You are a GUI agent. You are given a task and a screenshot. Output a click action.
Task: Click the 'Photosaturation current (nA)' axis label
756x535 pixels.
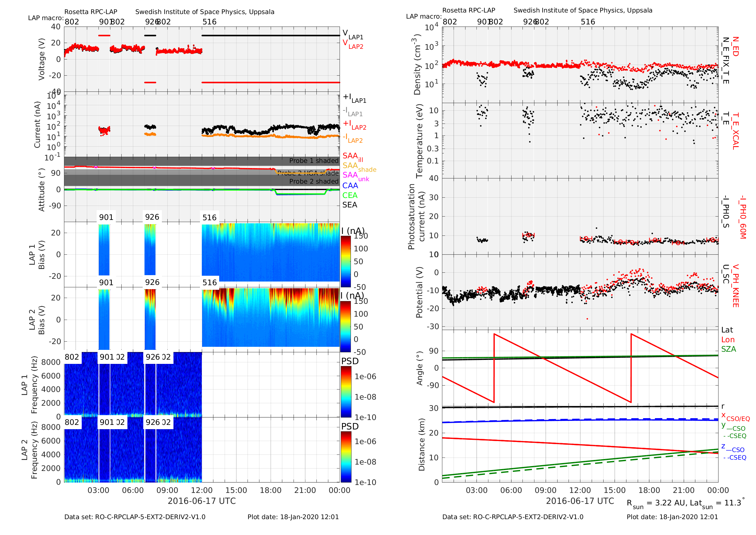[416, 217]
